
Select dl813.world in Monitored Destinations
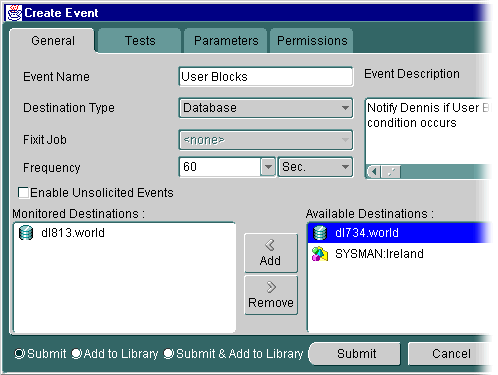(x=124, y=233)
